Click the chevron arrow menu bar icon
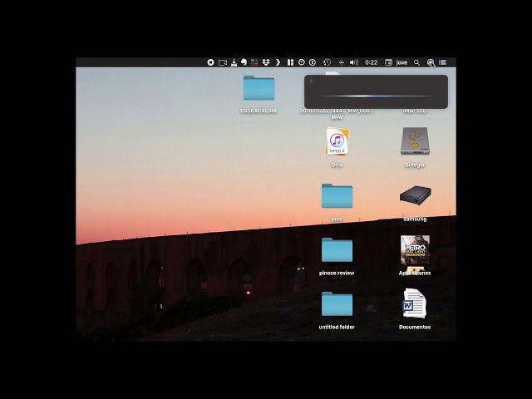Viewport: 532px width, 399px height. [278, 62]
